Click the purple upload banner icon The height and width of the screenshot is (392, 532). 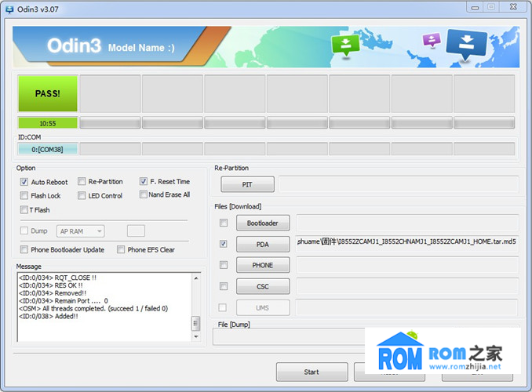(x=432, y=40)
